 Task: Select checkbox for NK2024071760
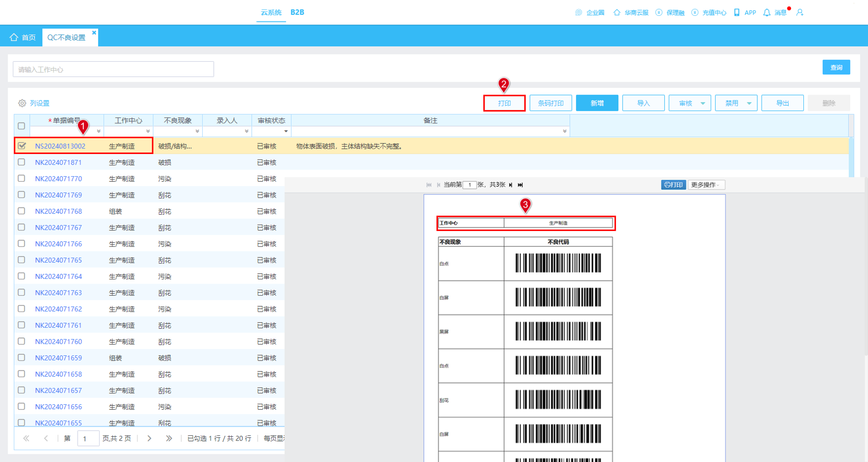tap(21, 341)
